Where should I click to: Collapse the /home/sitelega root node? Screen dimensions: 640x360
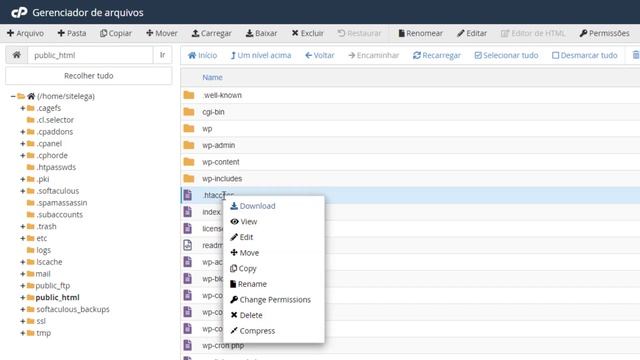[13, 96]
